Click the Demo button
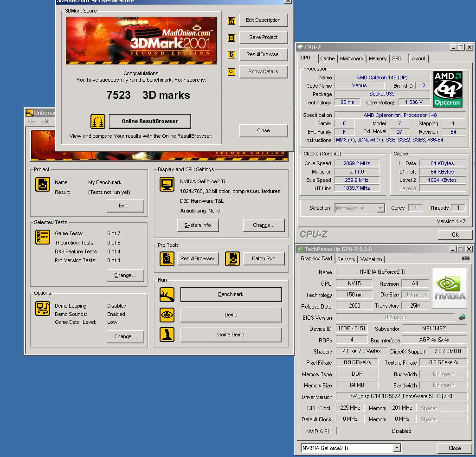 point(231,315)
